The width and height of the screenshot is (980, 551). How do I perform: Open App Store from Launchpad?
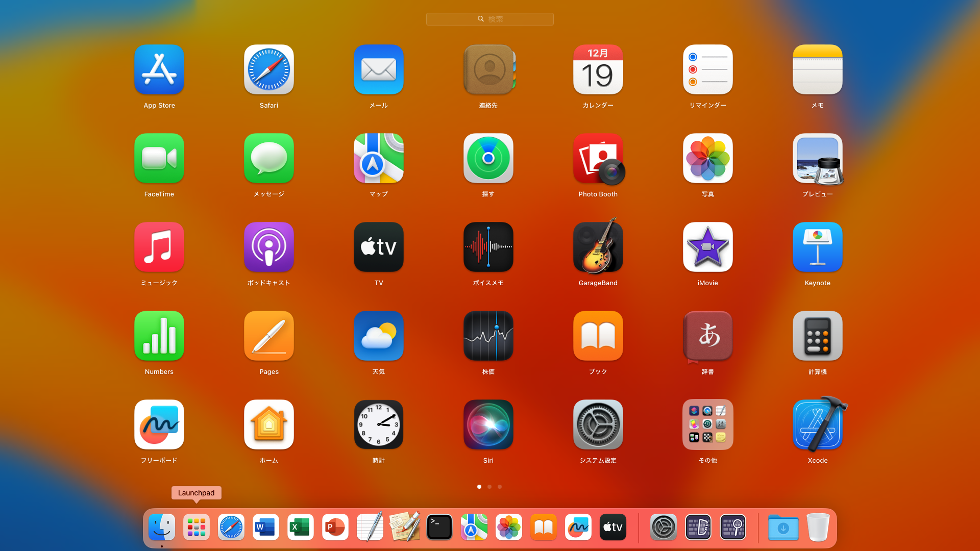tap(159, 69)
